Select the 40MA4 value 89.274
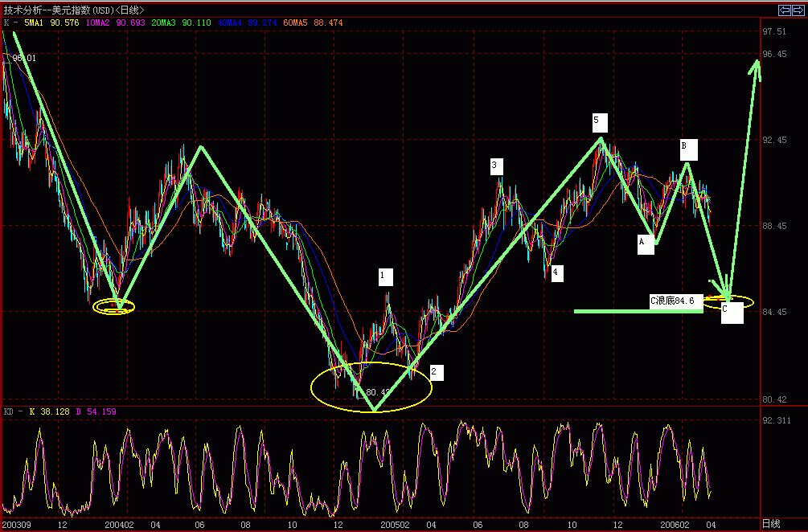Viewport: 808px width, 532px height. 263,23
